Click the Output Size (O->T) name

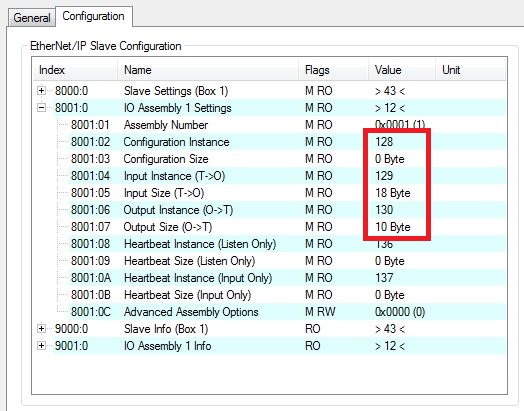[168, 227]
